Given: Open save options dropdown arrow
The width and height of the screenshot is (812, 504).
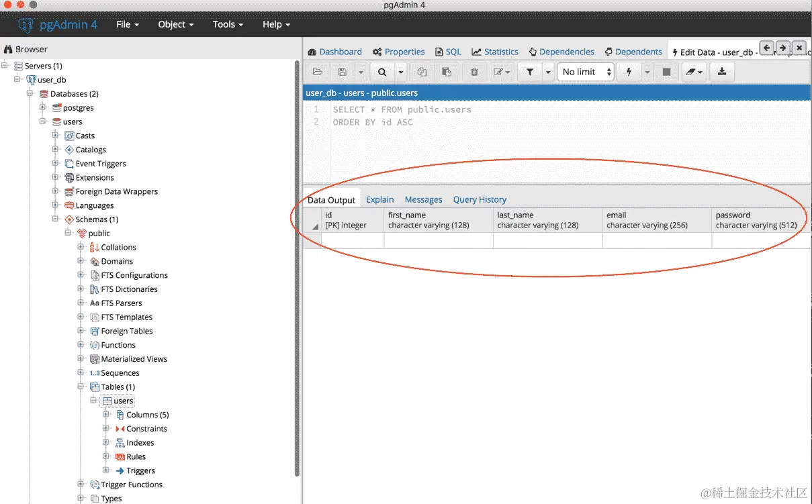Looking at the screenshot, I should (360, 72).
